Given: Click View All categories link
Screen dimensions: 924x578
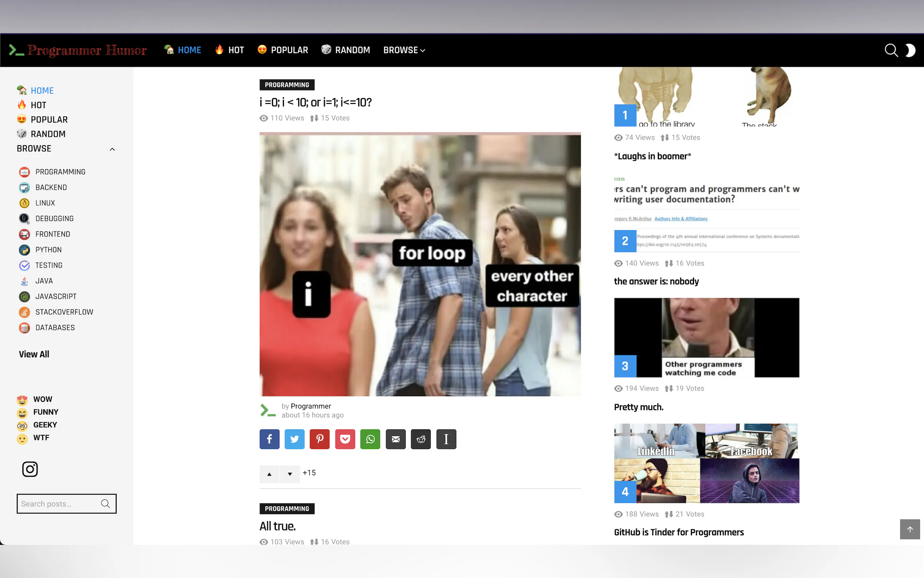Looking at the screenshot, I should coord(34,354).
